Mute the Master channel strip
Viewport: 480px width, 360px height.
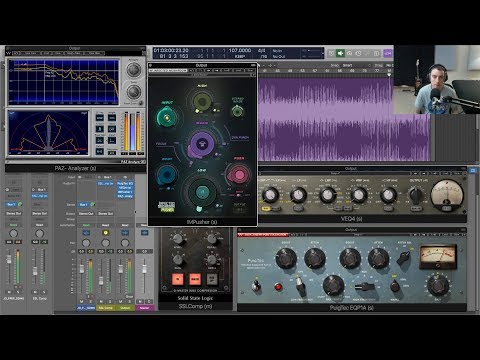140,301
